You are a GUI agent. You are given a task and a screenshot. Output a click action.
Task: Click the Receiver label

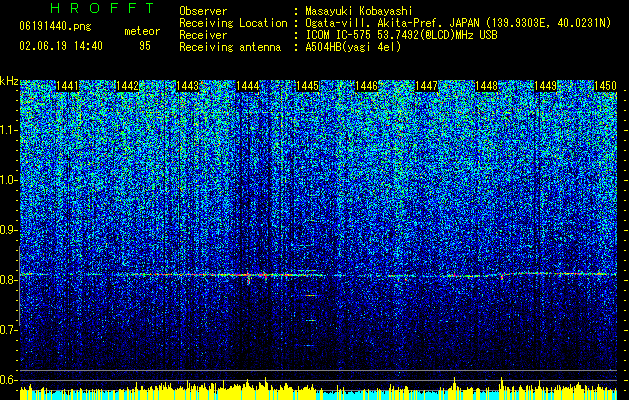click(x=203, y=35)
